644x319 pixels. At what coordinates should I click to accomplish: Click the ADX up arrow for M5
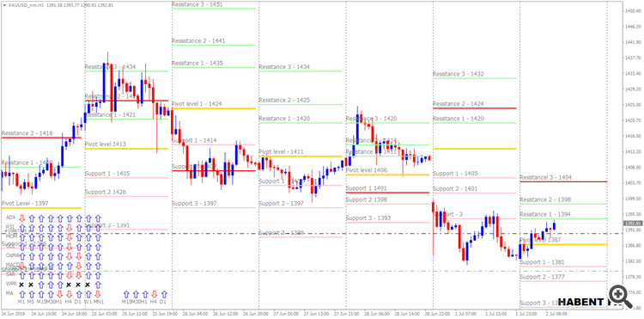pos(32,218)
